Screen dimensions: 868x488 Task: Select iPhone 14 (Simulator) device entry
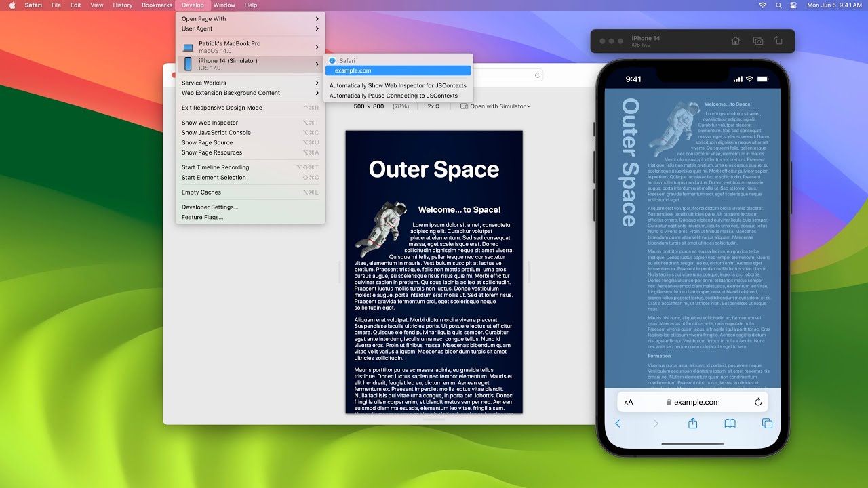[x=250, y=64]
